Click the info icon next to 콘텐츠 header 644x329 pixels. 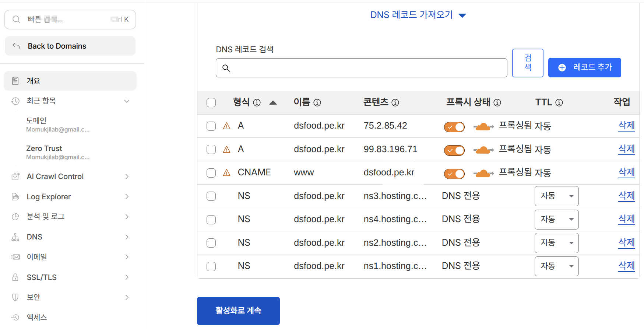click(395, 103)
